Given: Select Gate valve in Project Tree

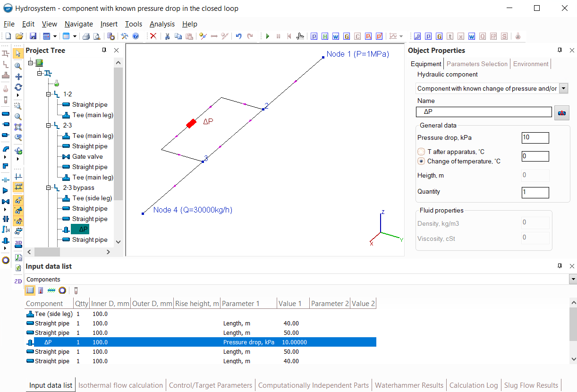Looking at the screenshot, I should pos(87,157).
